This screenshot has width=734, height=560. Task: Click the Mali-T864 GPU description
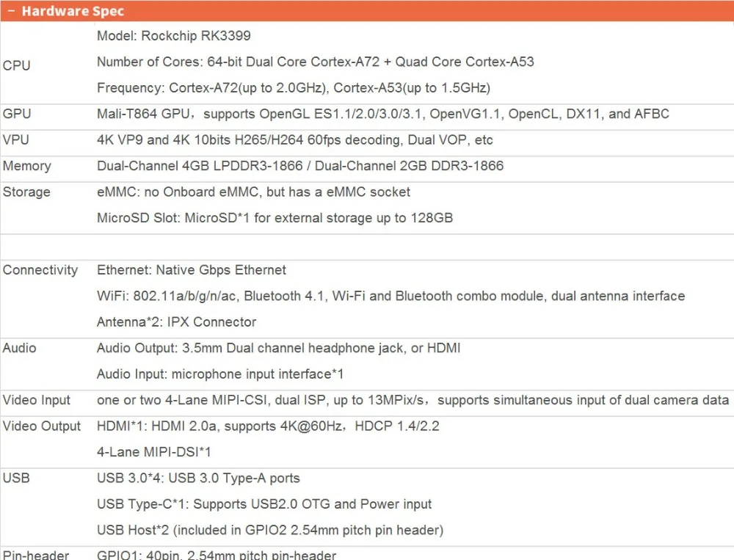coord(383,114)
